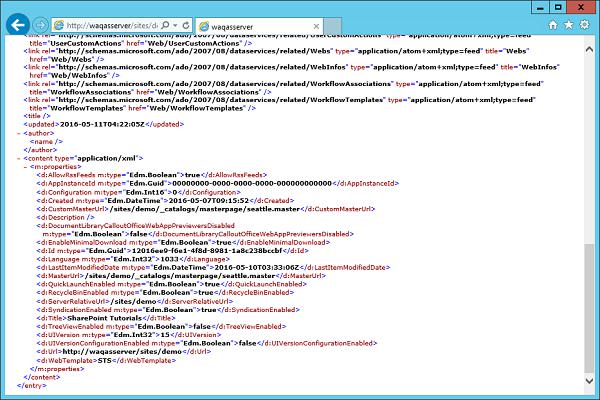Image resolution: width=600 pixels, height=400 pixels.
Task: Maximize the browser window
Action: 558,8
